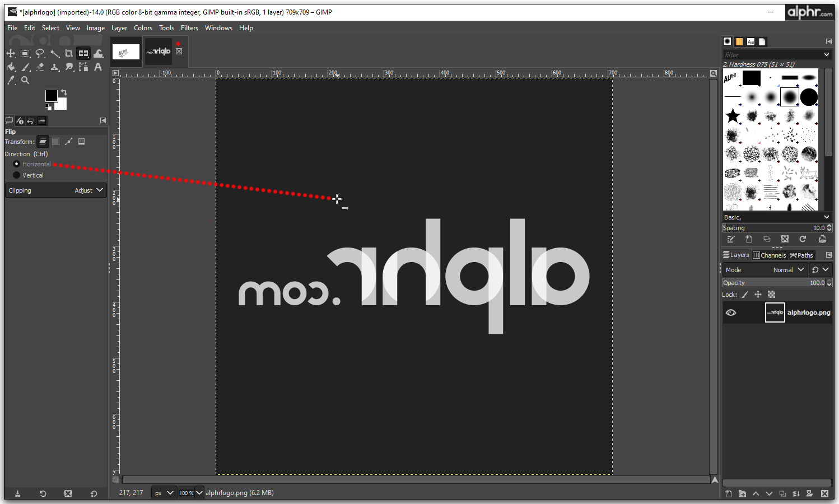Activate the Paths tool
Screen dimensions: 839x504
83,67
